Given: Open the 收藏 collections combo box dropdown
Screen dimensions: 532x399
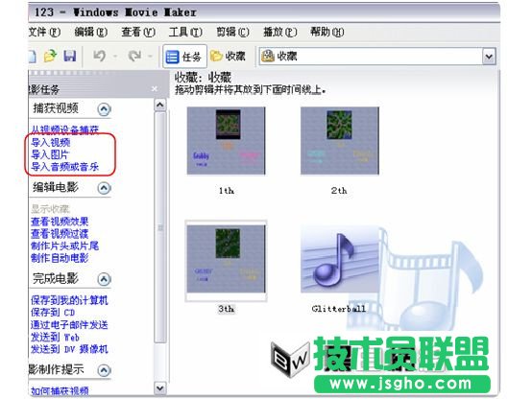Looking at the screenshot, I should pyautogui.click(x=489, y=57).
